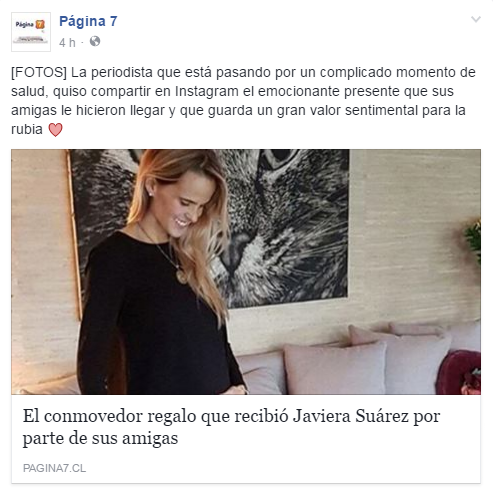The width and height of the screenshot is (493, 495).
Task: Open the 4 h post timestamp
Action: (67, 42)
